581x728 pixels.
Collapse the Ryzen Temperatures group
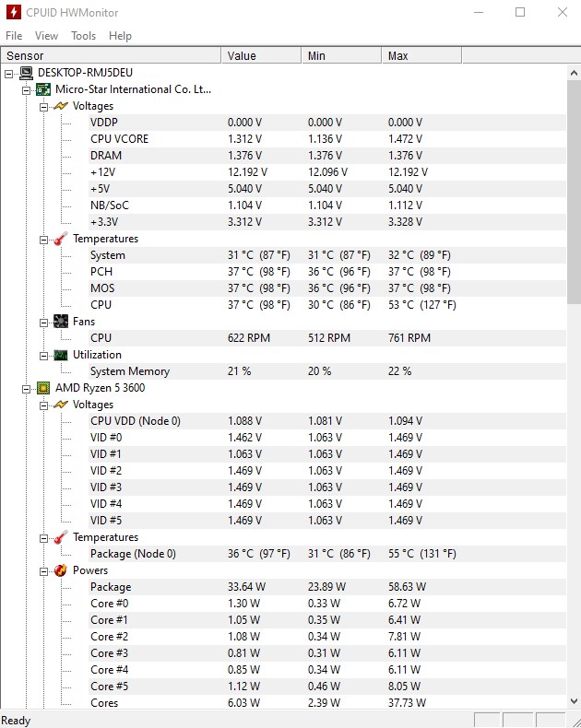43,538
